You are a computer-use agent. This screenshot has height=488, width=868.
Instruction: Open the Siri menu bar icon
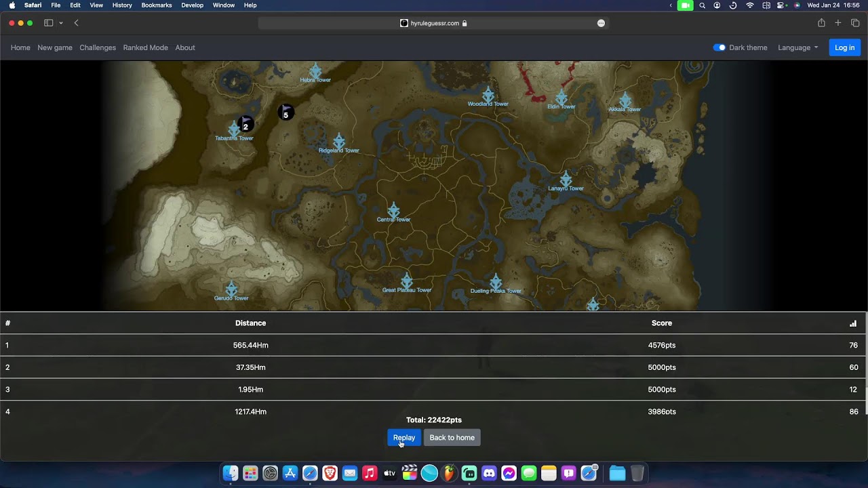(x=797, y=5)
